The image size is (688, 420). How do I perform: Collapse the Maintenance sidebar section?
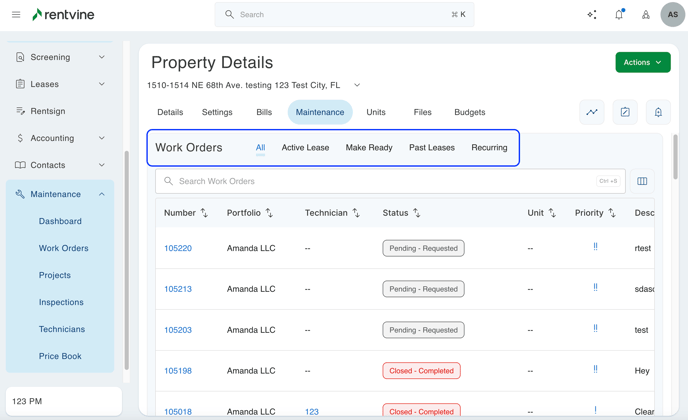[101, 194]
